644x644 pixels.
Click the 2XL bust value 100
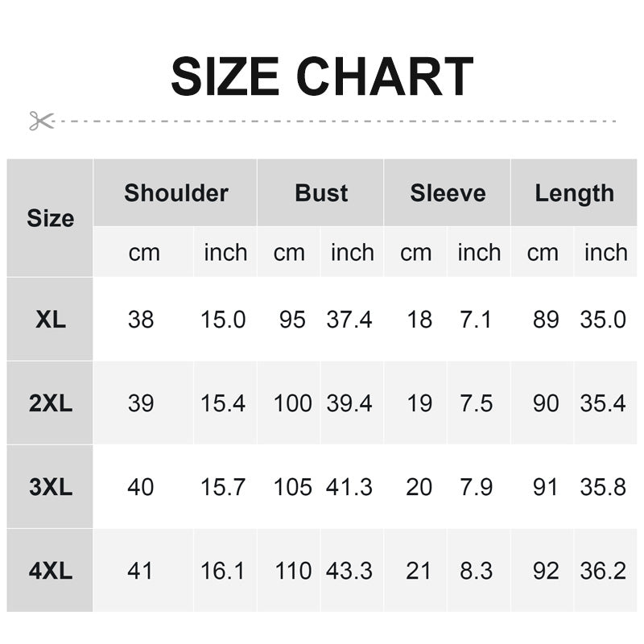click(292, 403)
